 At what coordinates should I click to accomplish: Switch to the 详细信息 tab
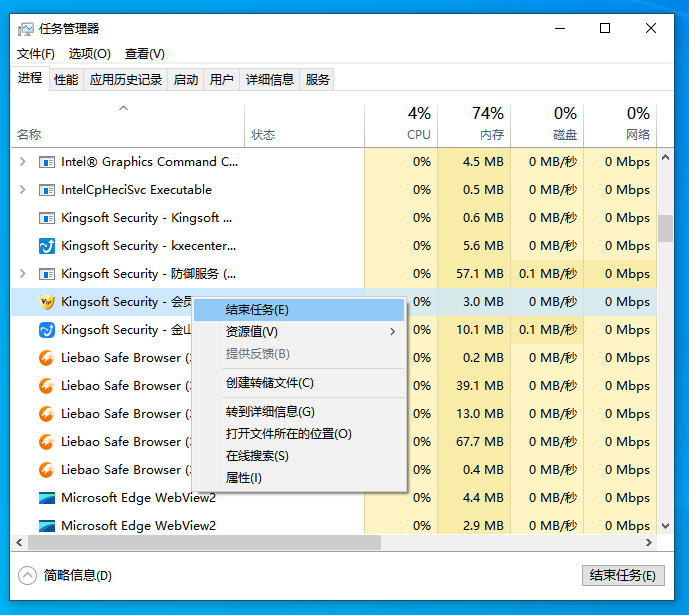click(x=270, y=80)
